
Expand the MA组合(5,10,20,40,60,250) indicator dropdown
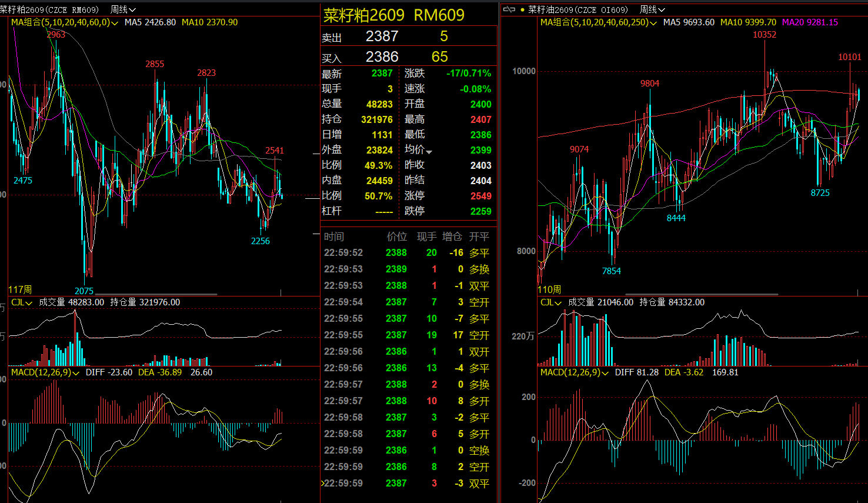tap(653, 23)
